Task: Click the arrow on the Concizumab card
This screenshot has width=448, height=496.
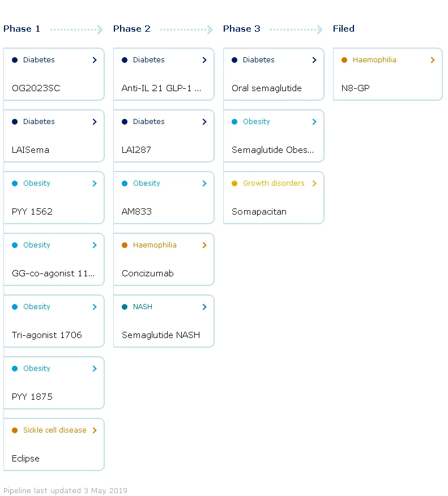Action: [204, 245]
